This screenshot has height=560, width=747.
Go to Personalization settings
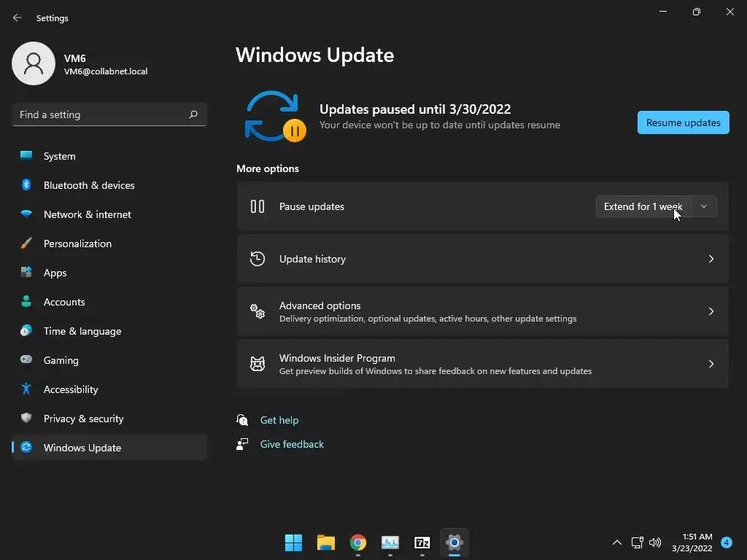109,244
